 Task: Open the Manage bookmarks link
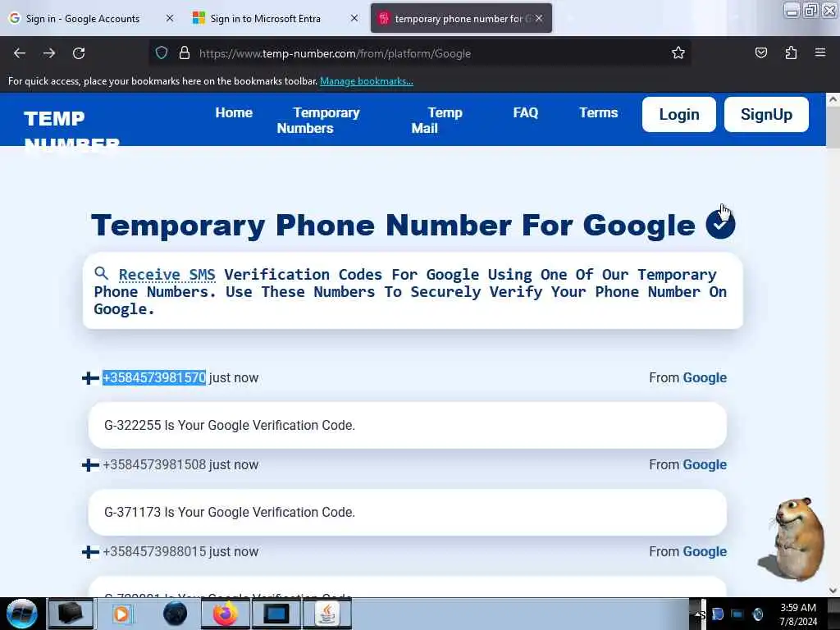pyautogui.click(x=367, y=81)
